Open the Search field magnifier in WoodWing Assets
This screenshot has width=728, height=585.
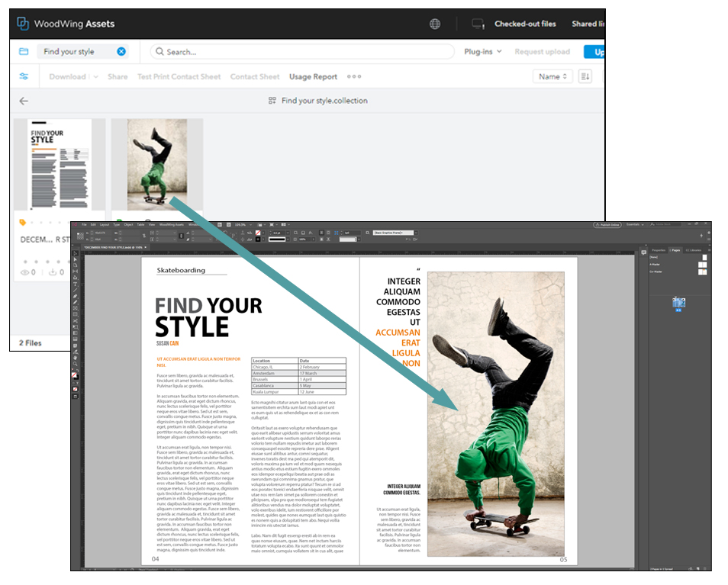click(x=159, y=52)
